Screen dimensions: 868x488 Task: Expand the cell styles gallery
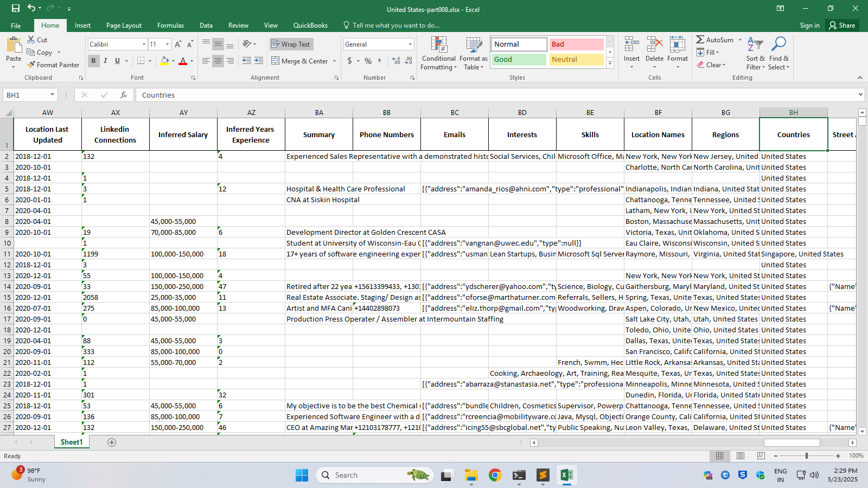pos(610,63)
